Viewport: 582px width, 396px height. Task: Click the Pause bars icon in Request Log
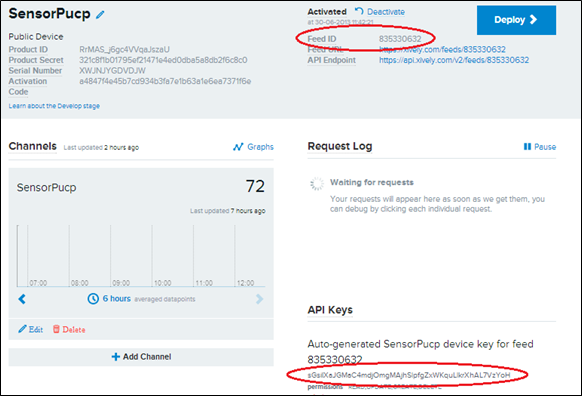527,147
